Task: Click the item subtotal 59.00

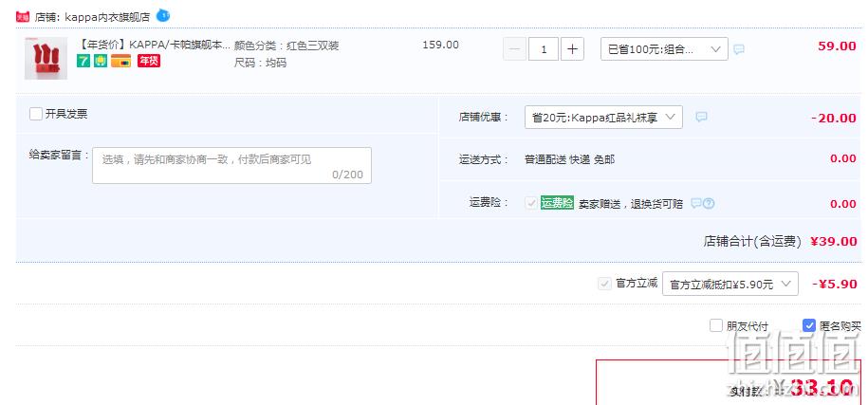Action: point(837,46)
